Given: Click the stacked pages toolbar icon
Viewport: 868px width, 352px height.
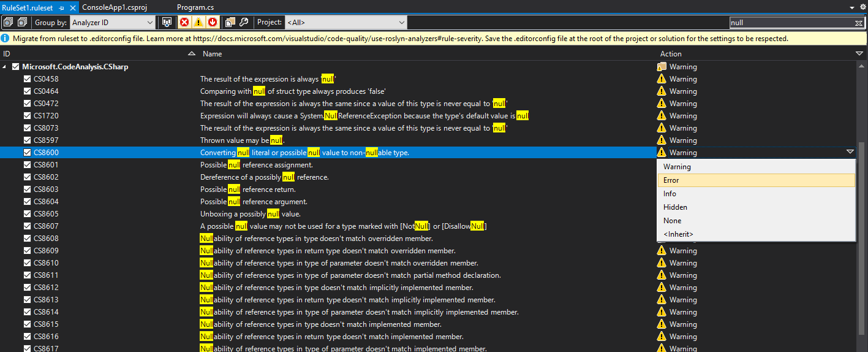Looking at the screenshot, I should pos(230,22).
